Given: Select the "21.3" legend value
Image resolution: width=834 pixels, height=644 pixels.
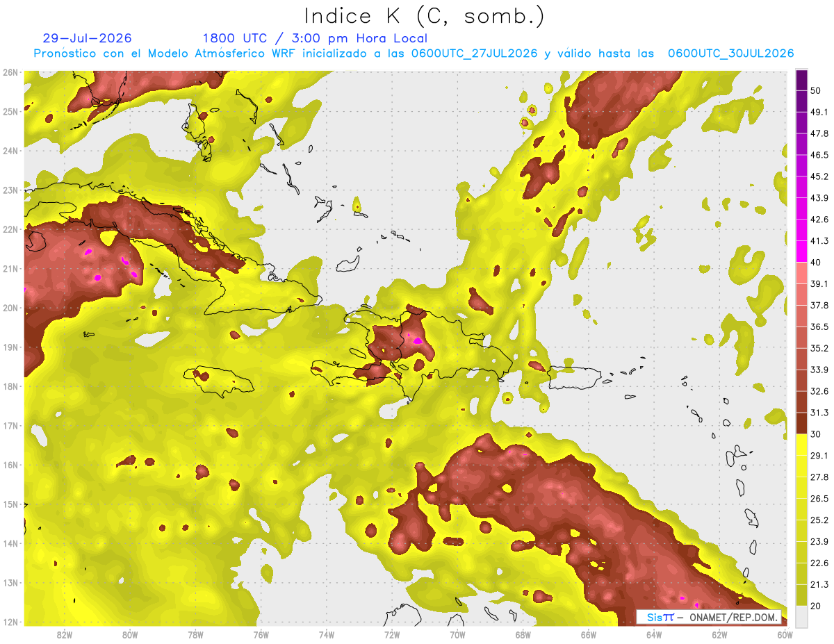Looking at the screenshot, I should [x=820, y=585].
